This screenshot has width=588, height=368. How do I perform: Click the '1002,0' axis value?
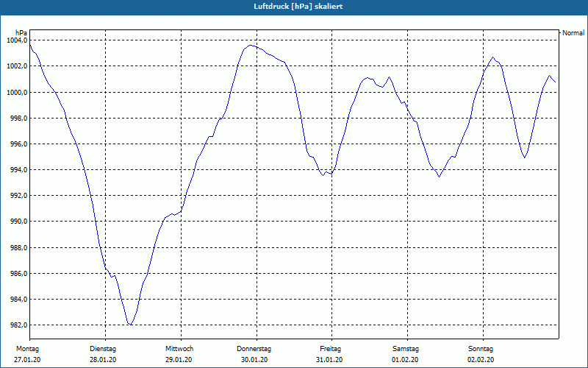click(x=17, y=66)
